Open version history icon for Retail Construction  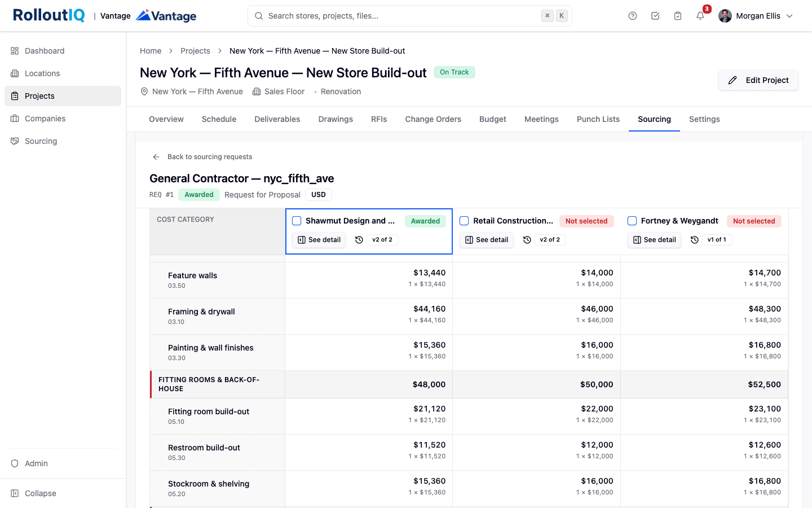527,240
